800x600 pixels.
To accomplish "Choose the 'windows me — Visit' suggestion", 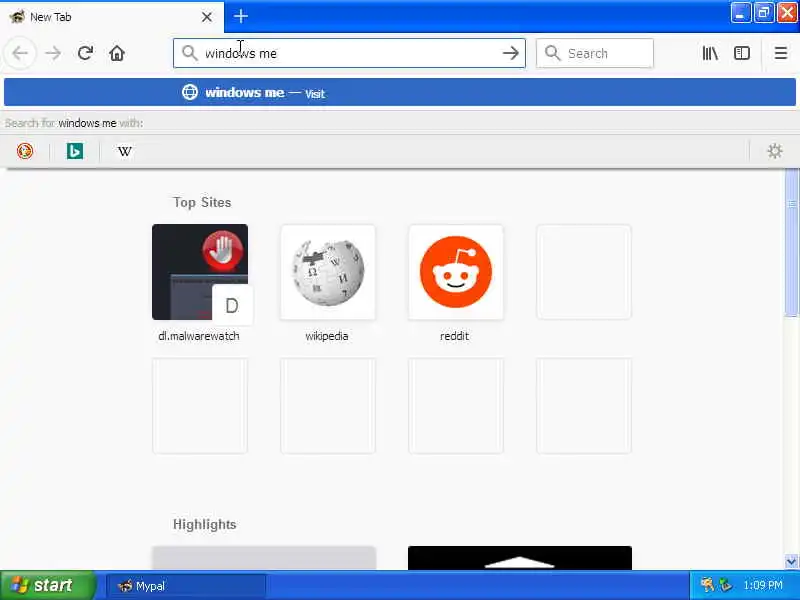I will (x=400, y=92).
